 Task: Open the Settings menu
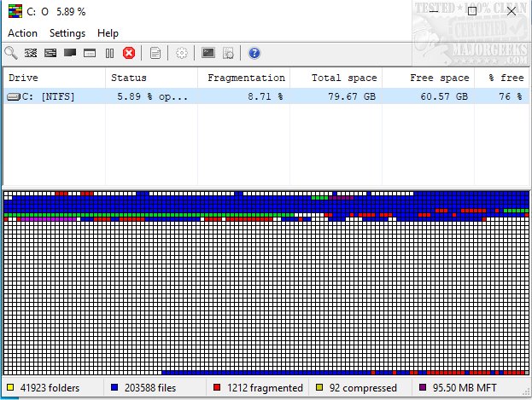point(67,33)
